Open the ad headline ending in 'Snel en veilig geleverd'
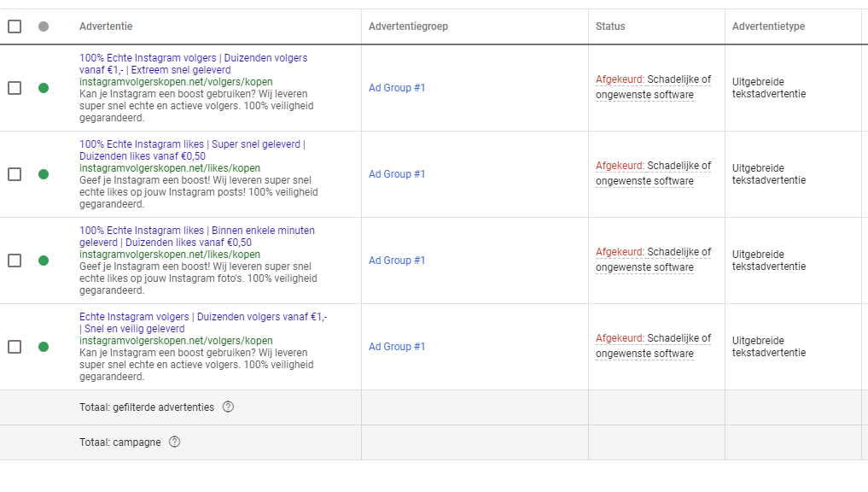868x492 pixels. (203, 323)
